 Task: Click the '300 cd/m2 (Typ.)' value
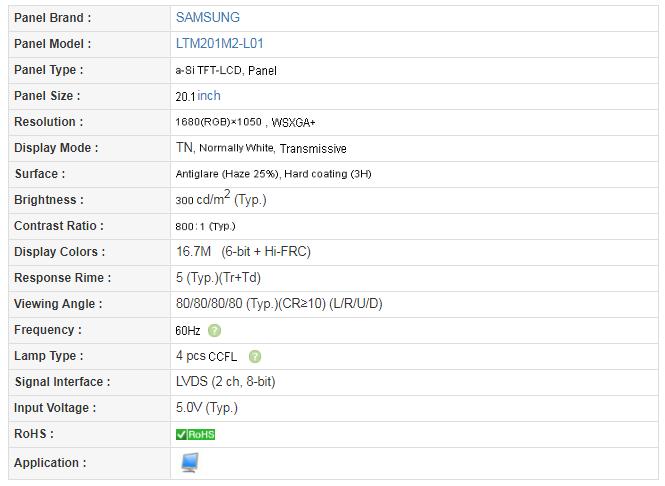[221, 198]
